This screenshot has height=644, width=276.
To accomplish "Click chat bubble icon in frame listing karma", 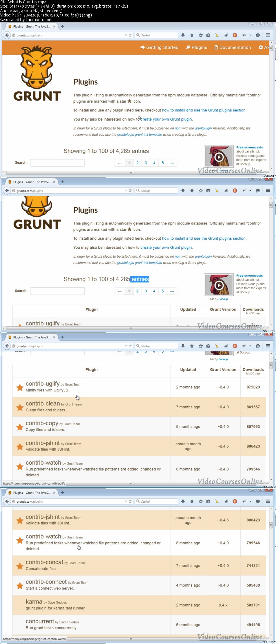I will click(258, 501).
